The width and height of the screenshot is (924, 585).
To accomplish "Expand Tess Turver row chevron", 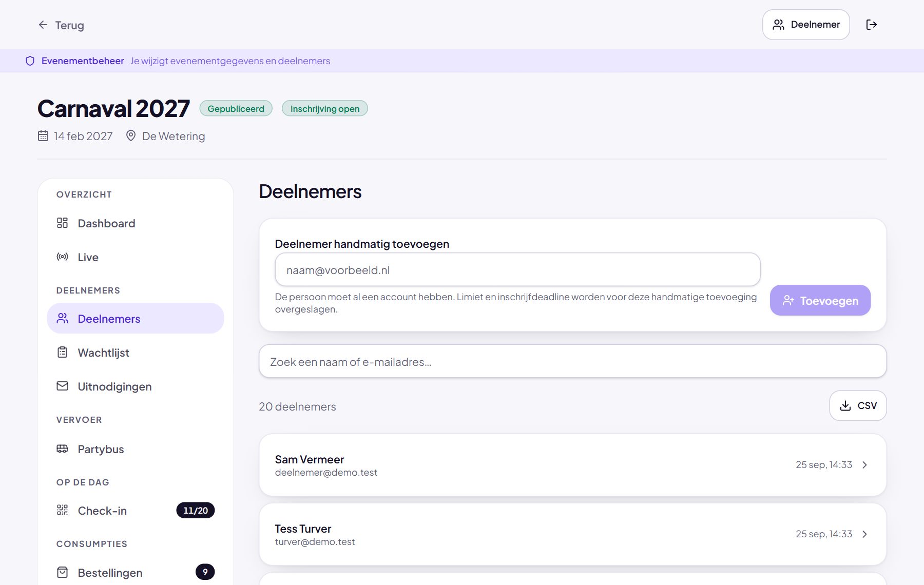I will [x=865, y=534].
